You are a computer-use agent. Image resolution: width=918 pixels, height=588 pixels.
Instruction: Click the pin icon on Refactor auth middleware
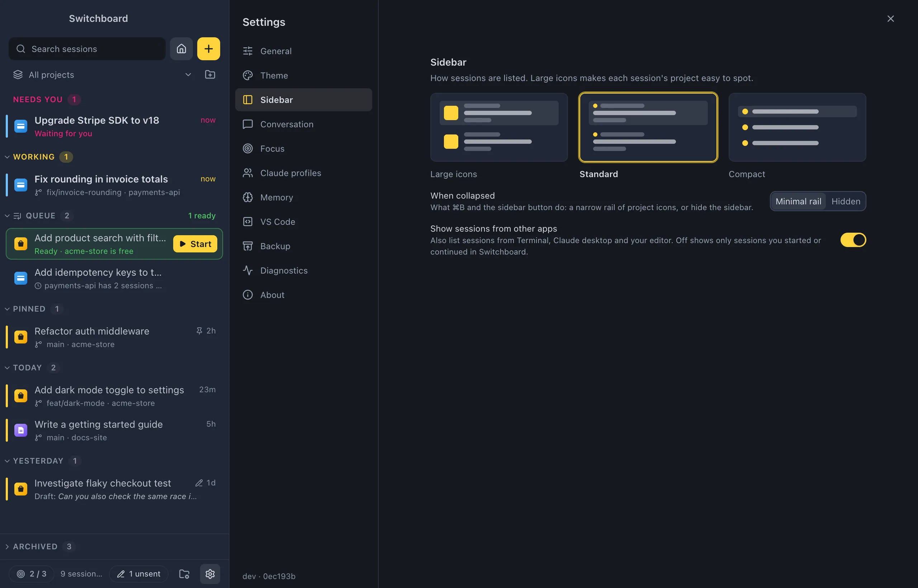pos(199,331)
